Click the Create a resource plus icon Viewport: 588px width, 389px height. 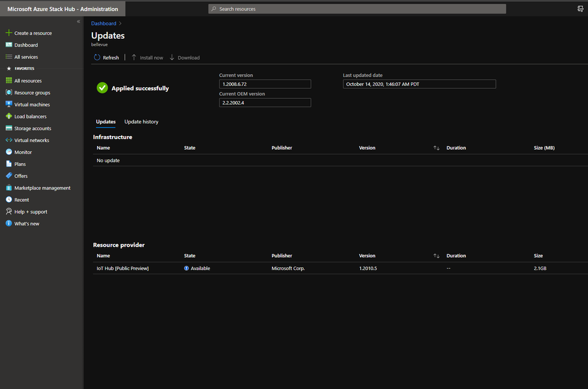[x=9, y=33]
